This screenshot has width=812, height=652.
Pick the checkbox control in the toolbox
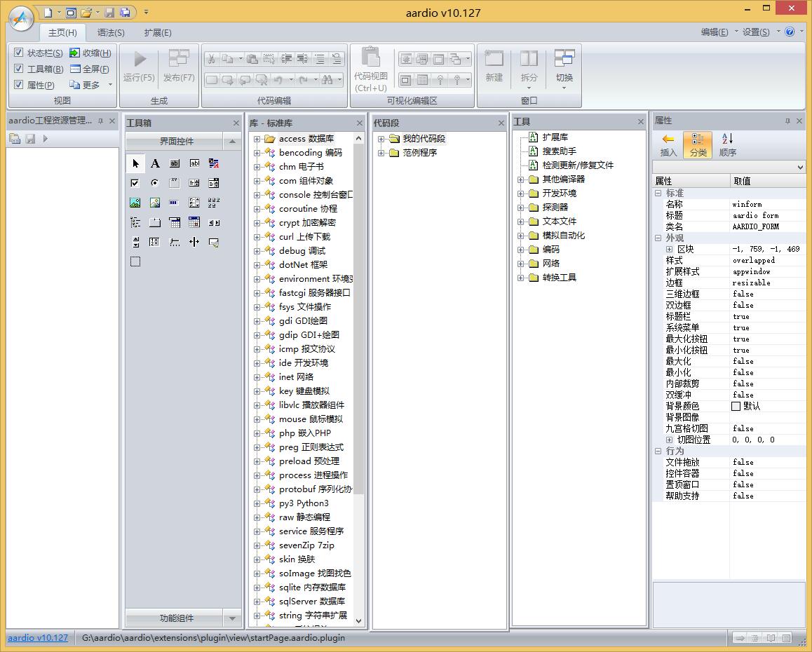135,183
